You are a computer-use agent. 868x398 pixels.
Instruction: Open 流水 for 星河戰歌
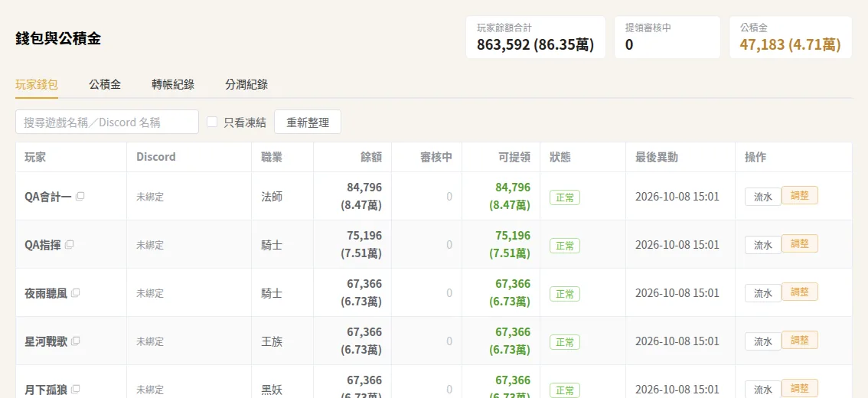[763, 341]
